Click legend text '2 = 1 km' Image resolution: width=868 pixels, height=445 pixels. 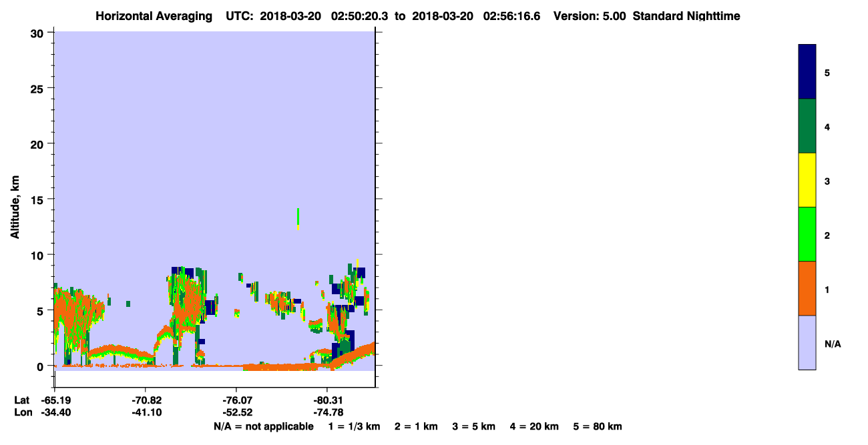click(416, 426)
